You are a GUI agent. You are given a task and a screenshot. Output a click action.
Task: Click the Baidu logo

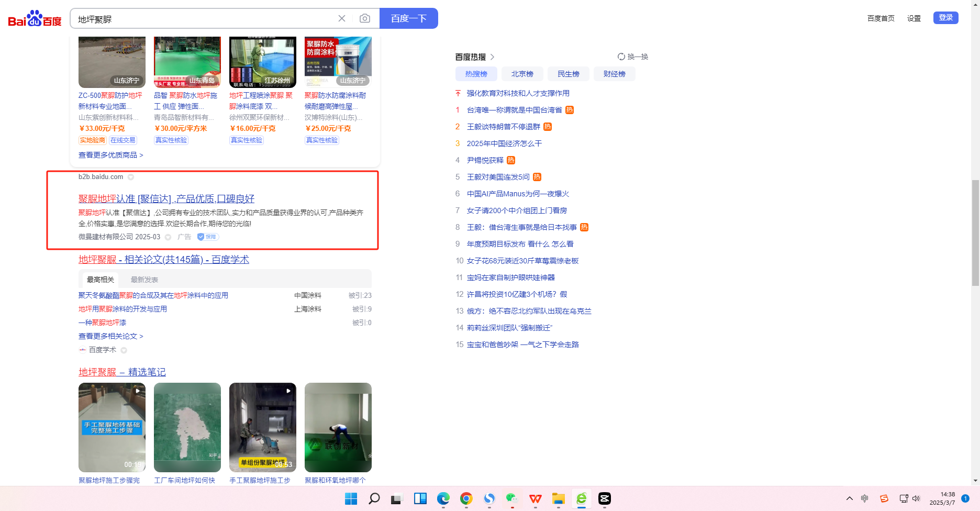35,19
